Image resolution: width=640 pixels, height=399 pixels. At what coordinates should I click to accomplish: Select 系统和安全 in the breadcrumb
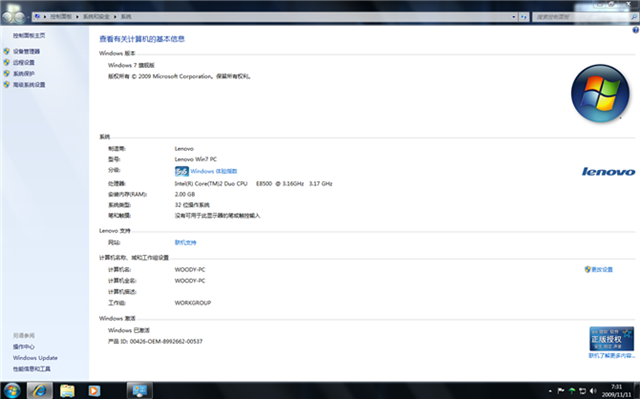[x=96, y=17]
